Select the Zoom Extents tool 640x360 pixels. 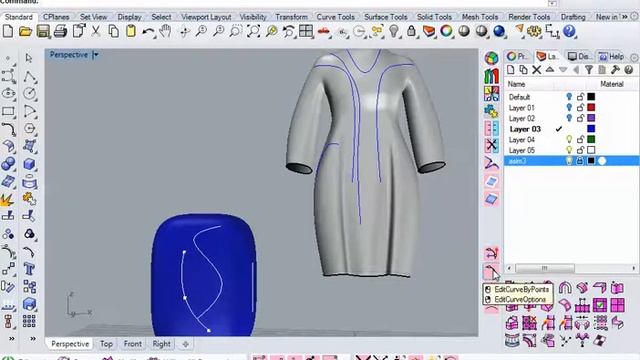253,31
